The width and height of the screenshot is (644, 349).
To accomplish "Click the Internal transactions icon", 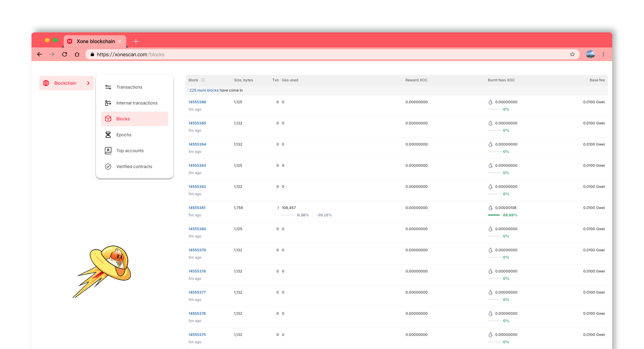I will 108,103.
